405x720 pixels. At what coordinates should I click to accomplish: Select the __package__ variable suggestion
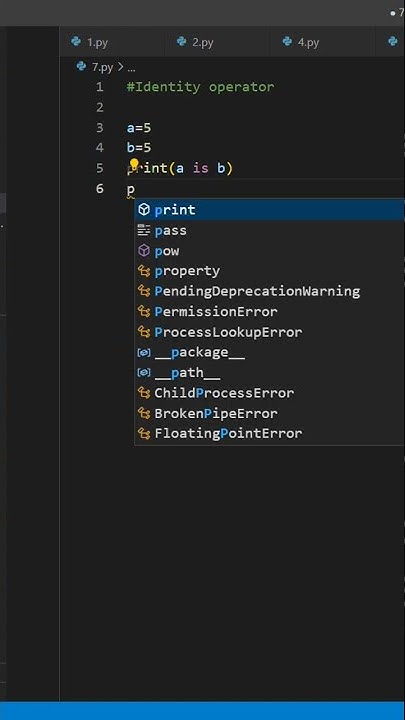click(x=269, y=352)
